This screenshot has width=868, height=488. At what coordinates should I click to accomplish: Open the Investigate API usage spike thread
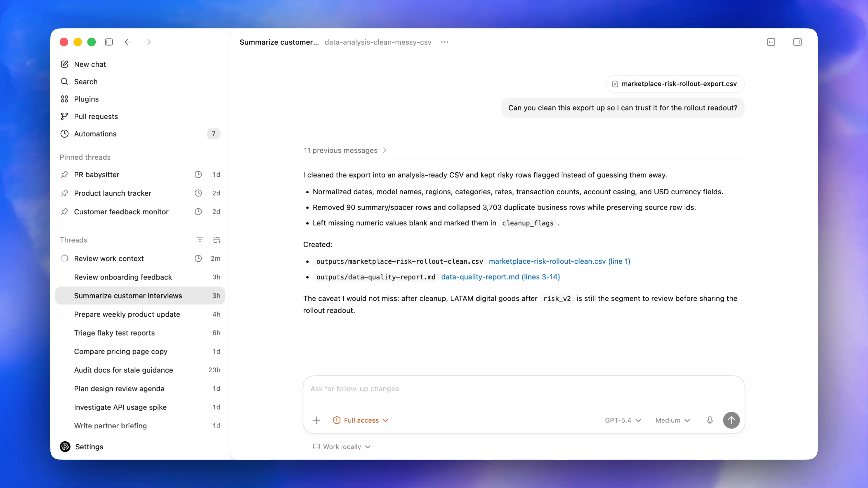pyautogui.click(x=140, y=407)
